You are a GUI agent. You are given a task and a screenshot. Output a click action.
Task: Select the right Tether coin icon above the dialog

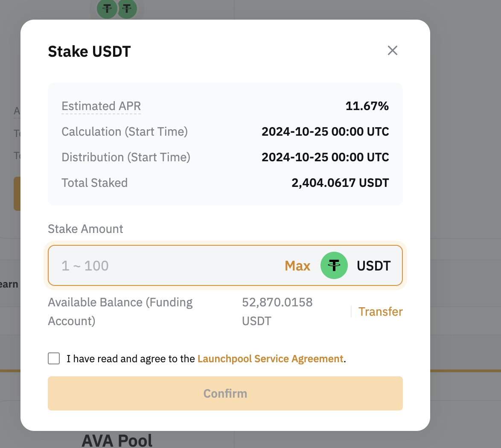tap(127, 8)
